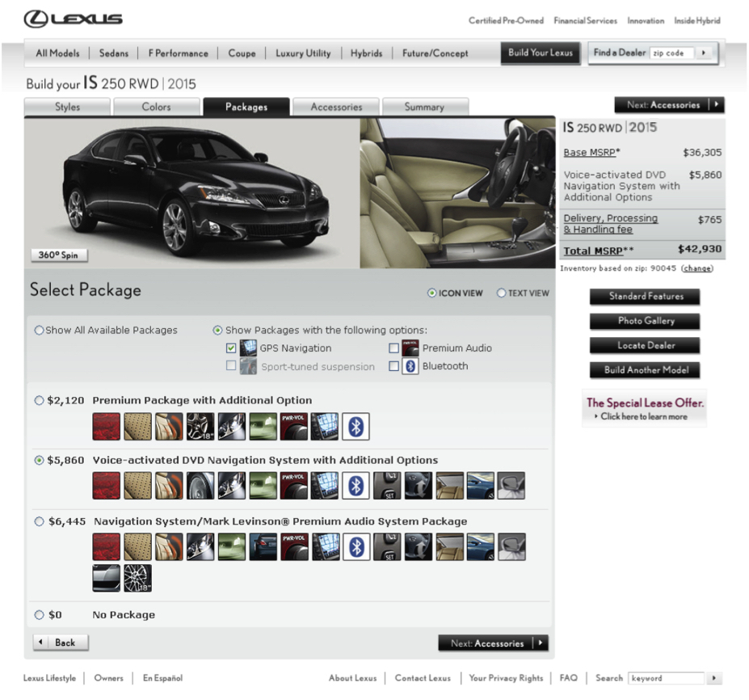Click navigation screen icon in $5,860 package row
This screenshot has width=749, height=700.
(325, 486)
